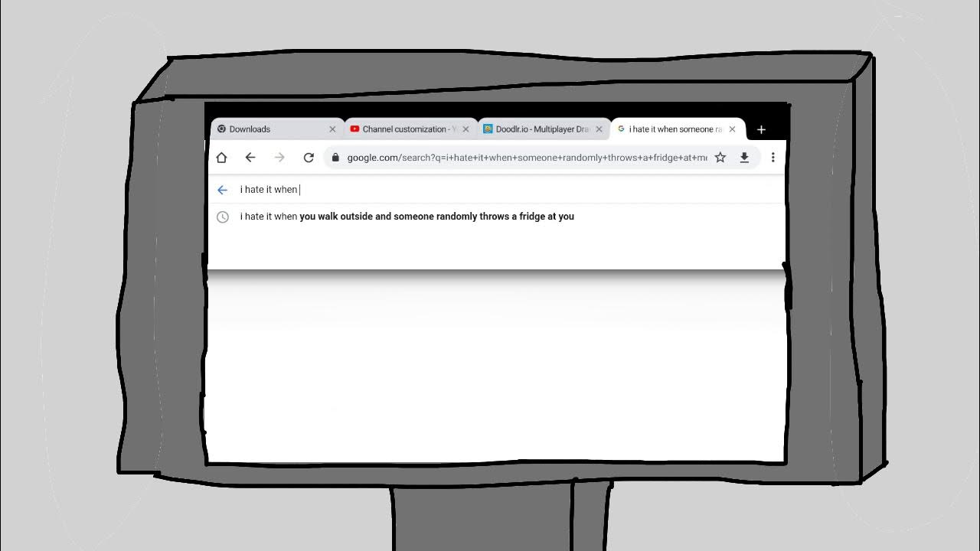Reload the page with the refresh icon
The image size is (980, 551).
[309, 158]
